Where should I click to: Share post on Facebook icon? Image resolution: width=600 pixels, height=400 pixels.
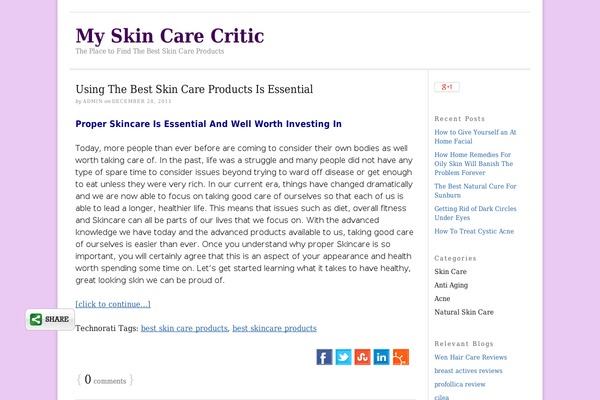point(324,357)
